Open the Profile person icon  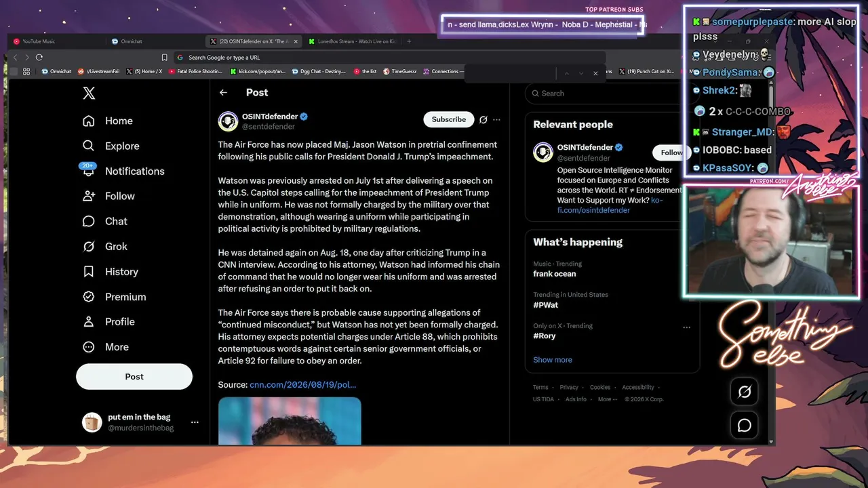89,321
